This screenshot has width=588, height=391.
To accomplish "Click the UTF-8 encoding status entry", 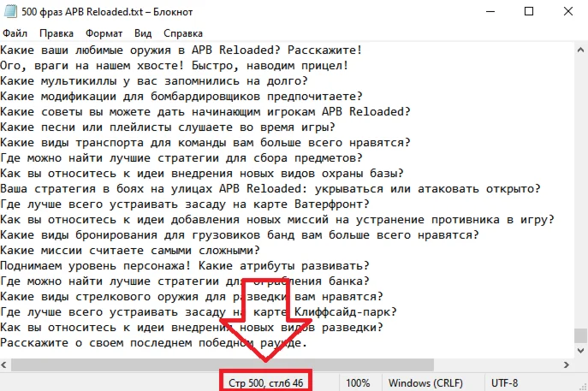I will [x=504, y=382].
